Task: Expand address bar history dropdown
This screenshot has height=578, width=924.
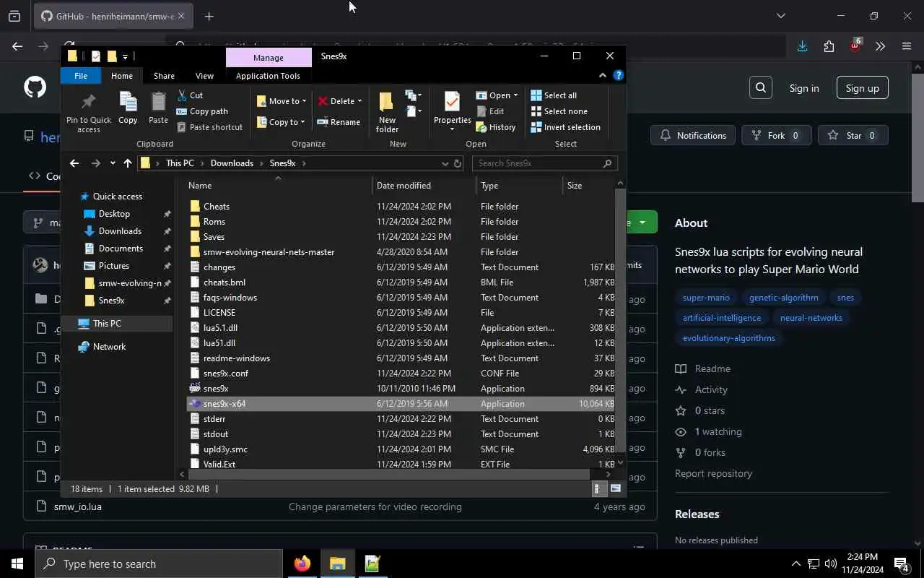Action: pos(445,163)
